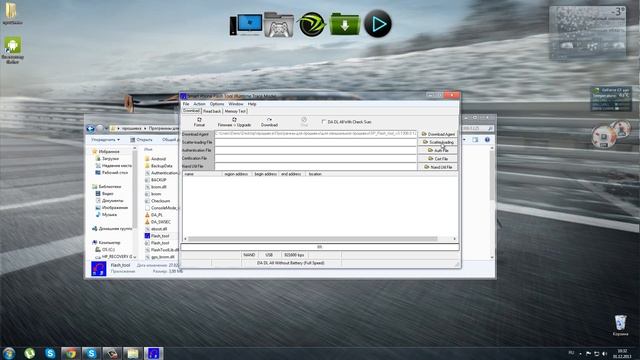Open the Nvidia dock icon on desktop
Viewport: 640px width, 360px height.
(x=311, y=24)
